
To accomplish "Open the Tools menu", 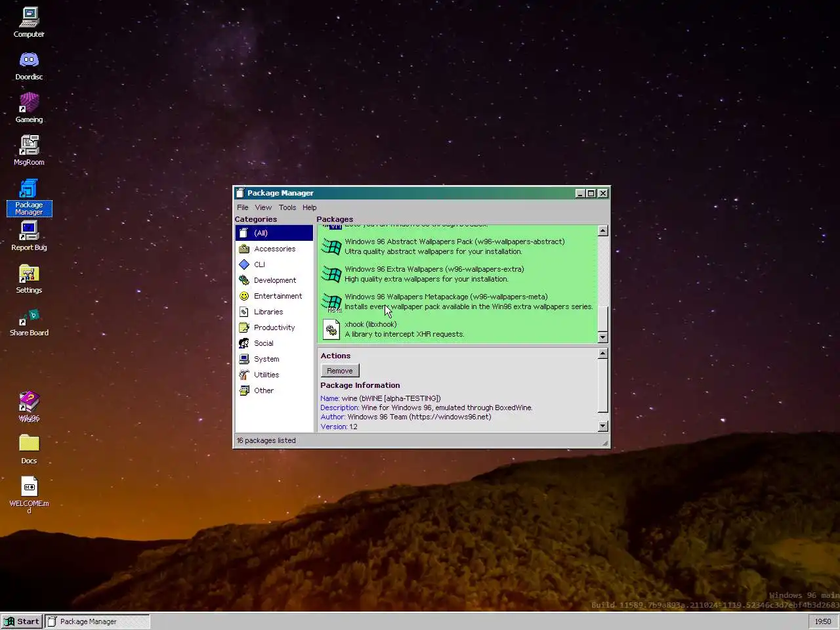I will point(287,207).
